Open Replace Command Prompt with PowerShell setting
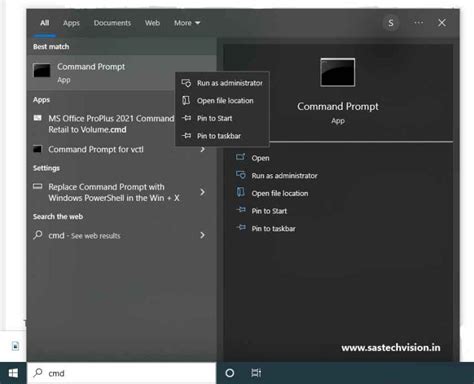Image resolution: width=474 pixels, height=384 pixels. point(114,192)
